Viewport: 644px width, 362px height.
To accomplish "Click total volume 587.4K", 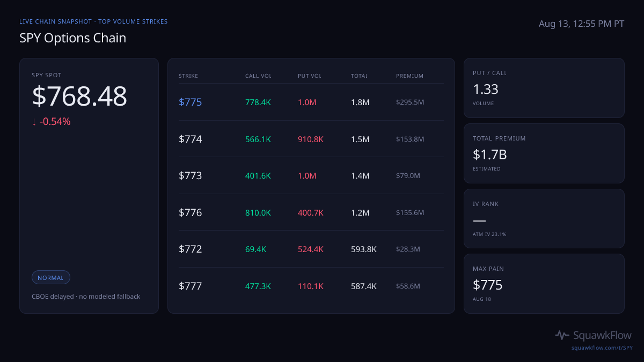I will 364,286.
